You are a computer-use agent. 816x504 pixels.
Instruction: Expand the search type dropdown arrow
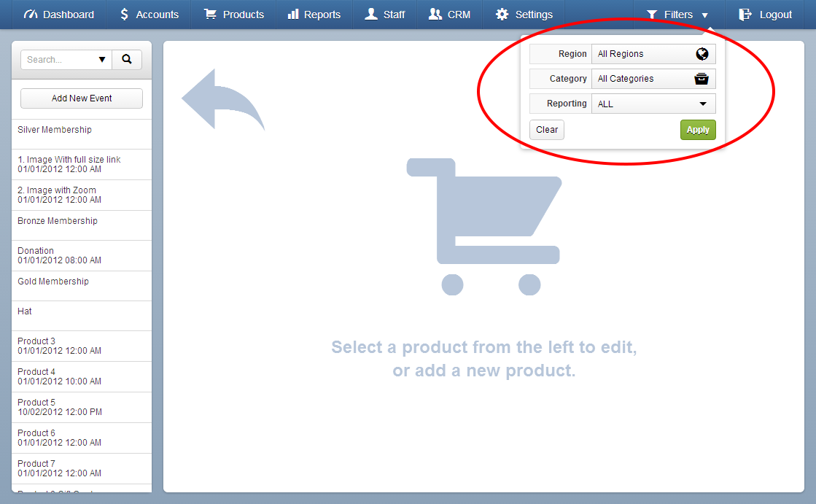(103, 59)
